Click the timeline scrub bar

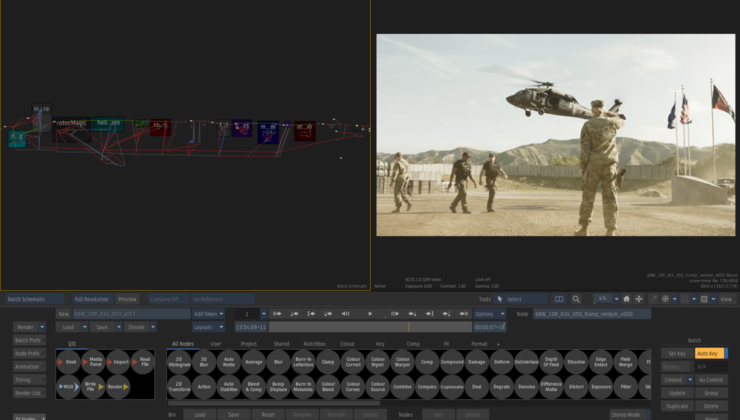[370, 327]
